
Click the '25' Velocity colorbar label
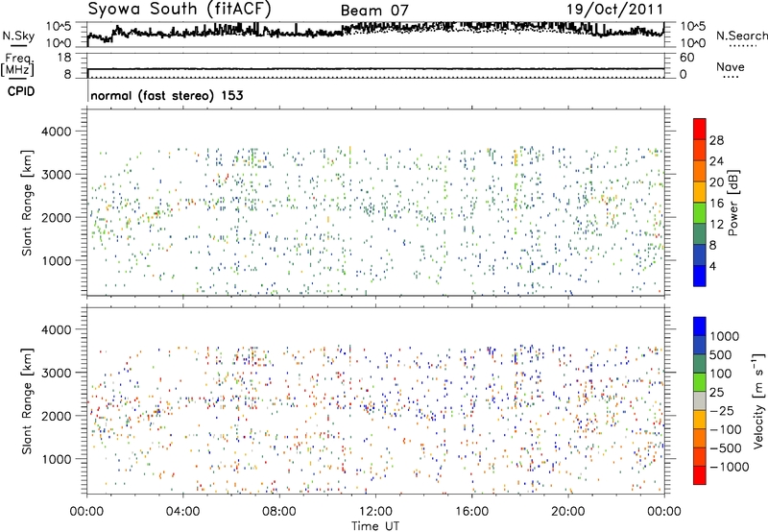(x=716, y=392)
